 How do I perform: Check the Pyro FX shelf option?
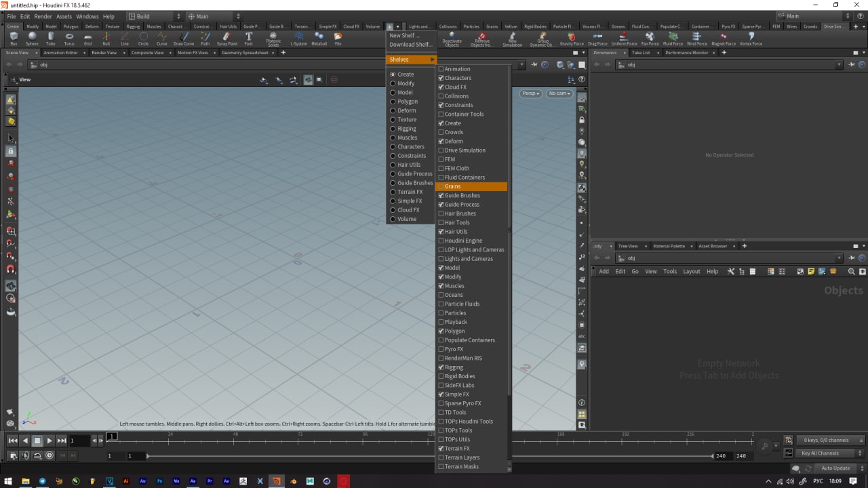coord(441,349)
